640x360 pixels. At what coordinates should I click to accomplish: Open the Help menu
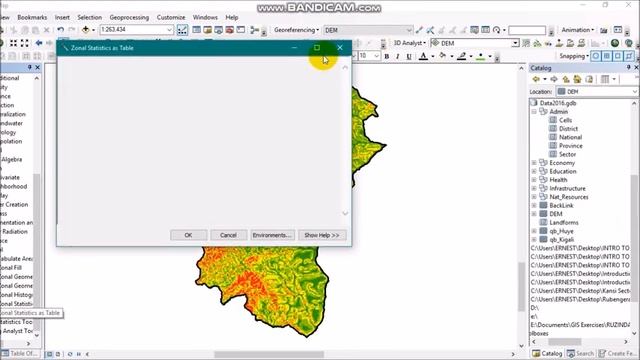[x=231, y=18]
